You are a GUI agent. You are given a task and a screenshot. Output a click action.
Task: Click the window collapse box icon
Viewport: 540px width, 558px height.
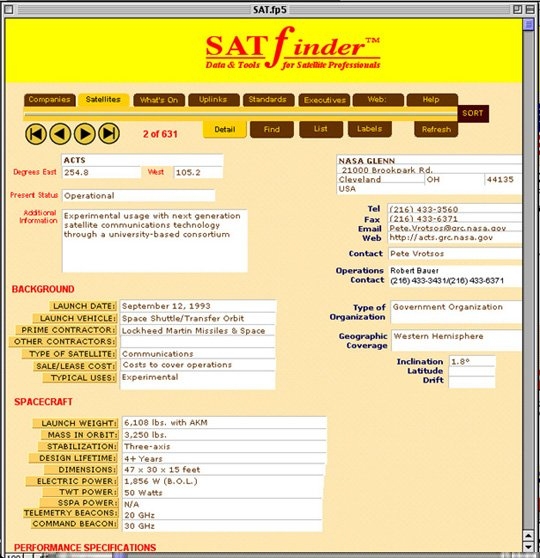pos(530,9)
